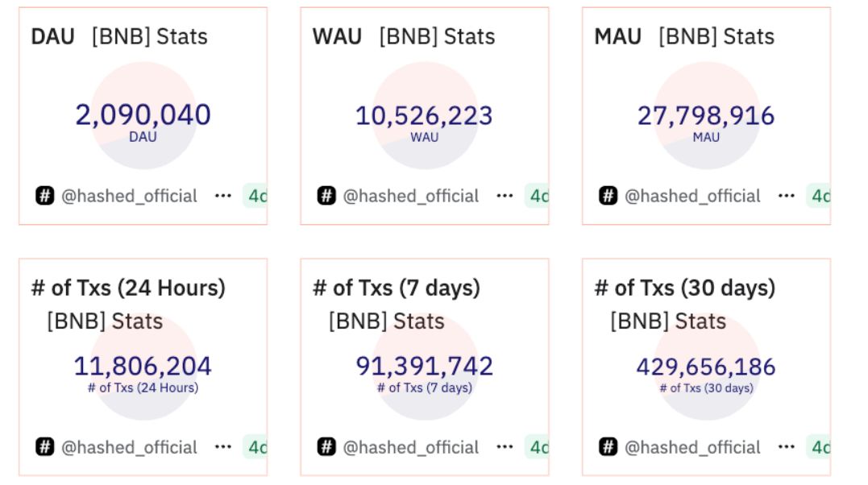Click the 4d refresh badge on MAU card
The height and width of the screenshot is (485, 868).
coord(819,196)
